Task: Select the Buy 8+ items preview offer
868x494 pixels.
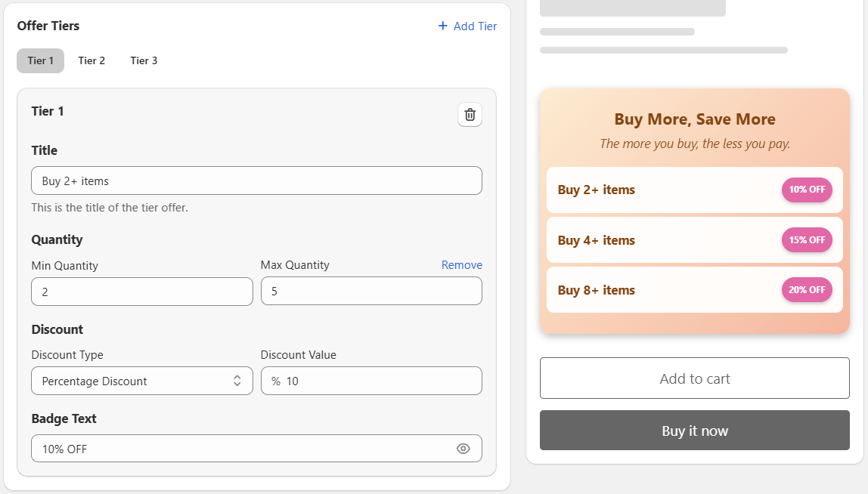Action: coord(695,290)
